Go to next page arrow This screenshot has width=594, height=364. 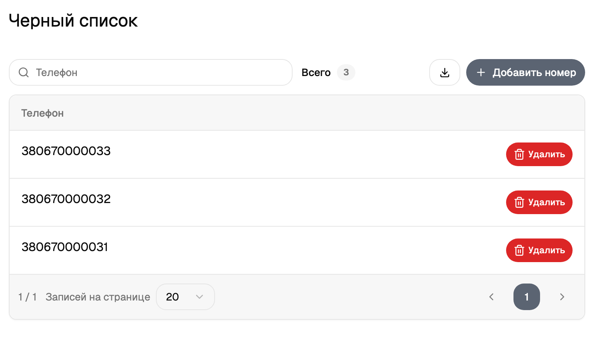[562, 297]
